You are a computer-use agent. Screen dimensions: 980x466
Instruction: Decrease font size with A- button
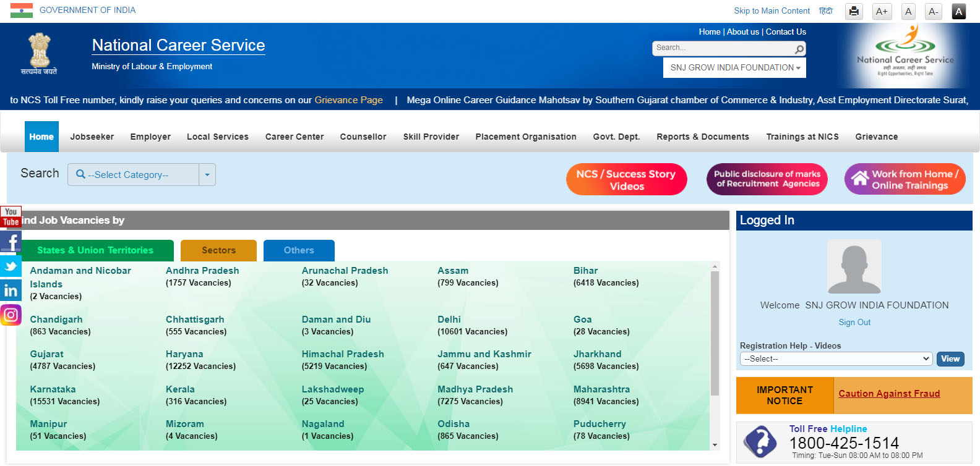[933, 11]
